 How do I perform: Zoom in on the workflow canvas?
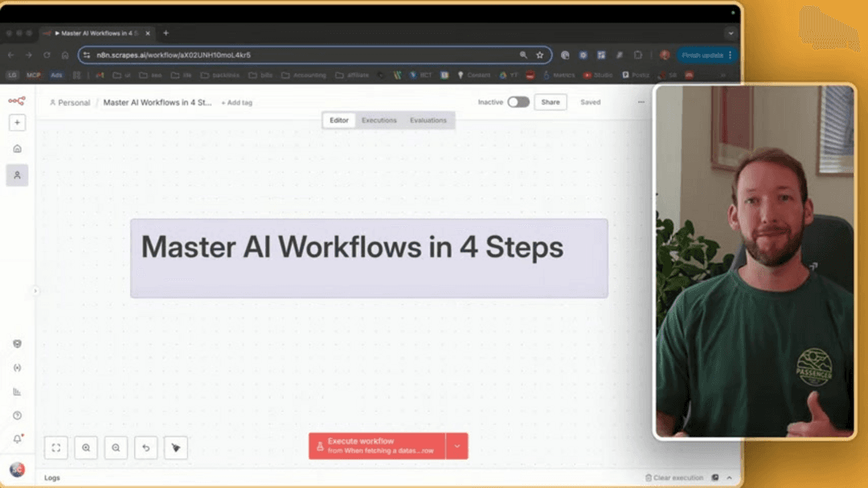86,448
